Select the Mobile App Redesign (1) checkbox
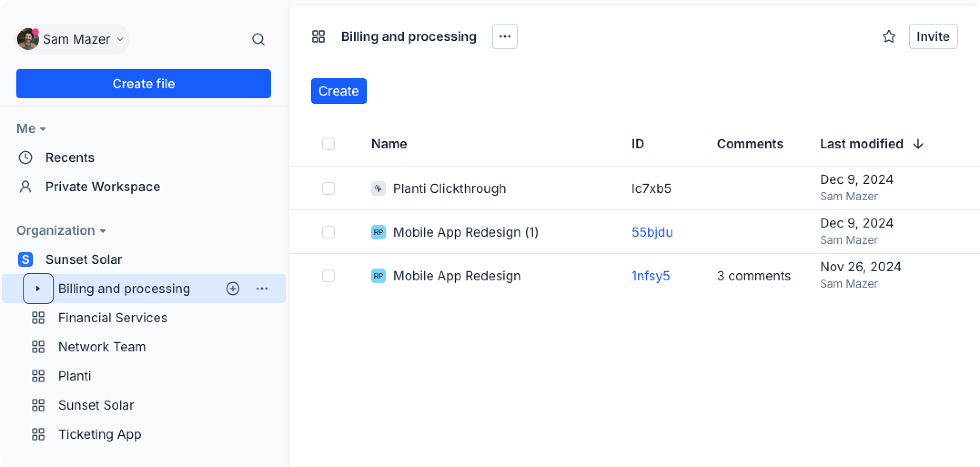 click(328, 232)
